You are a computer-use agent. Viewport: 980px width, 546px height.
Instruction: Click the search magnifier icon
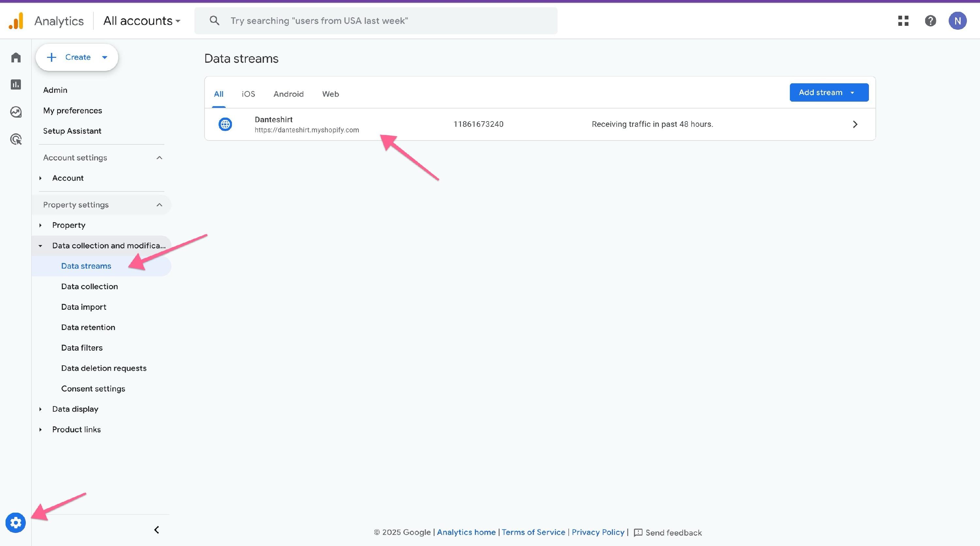215,21
